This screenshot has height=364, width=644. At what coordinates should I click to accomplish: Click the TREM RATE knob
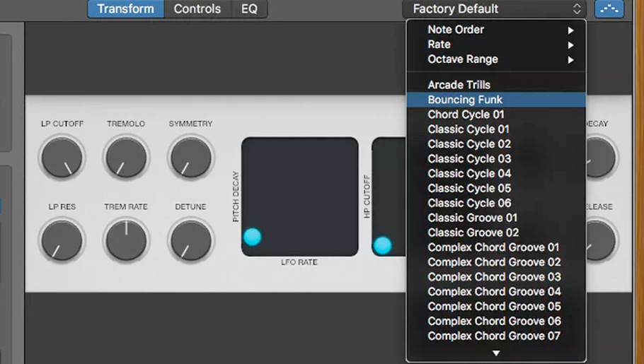coord(126,240)
